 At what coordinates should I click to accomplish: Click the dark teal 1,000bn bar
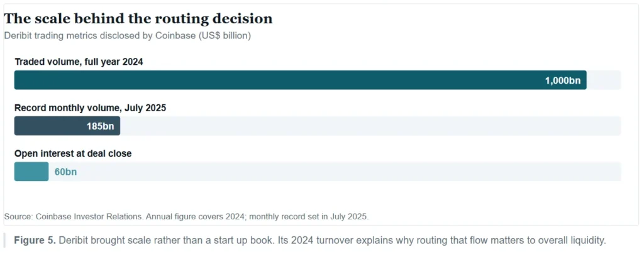click(x=300, y=80)
